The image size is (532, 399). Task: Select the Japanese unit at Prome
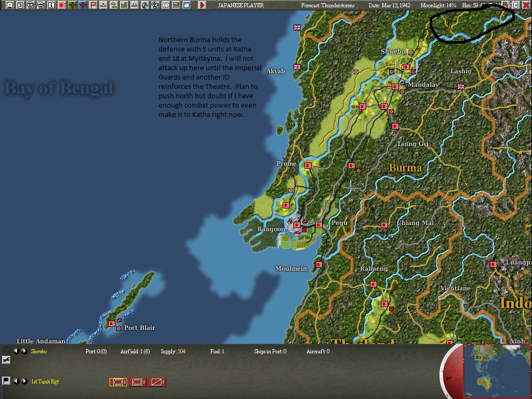tap(308, 166)
